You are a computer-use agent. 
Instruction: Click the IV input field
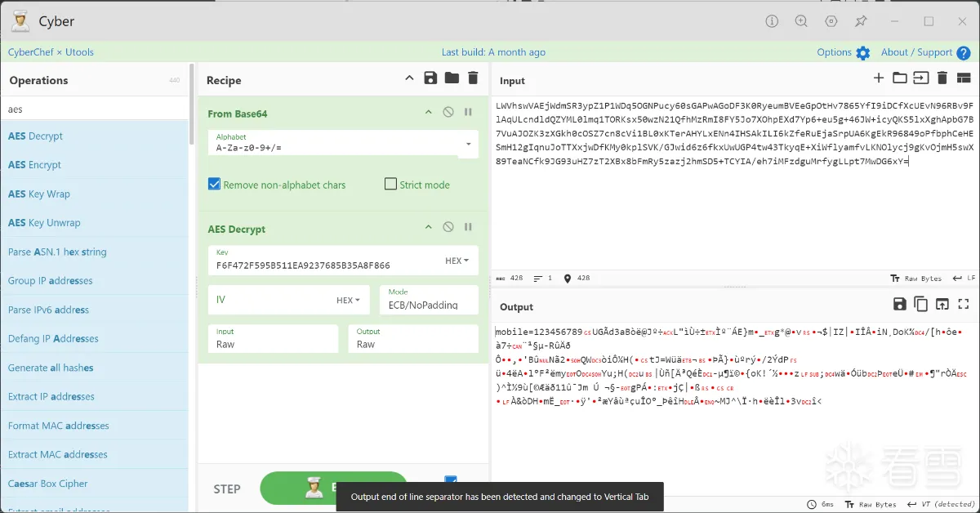click(269, 300)
